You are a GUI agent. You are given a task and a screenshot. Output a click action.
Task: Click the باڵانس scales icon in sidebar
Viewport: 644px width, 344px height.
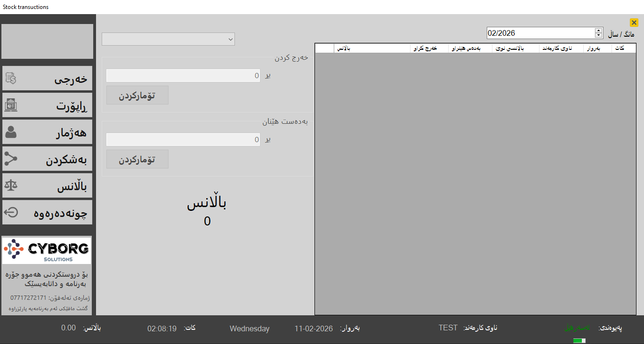(x=11, y=186)
